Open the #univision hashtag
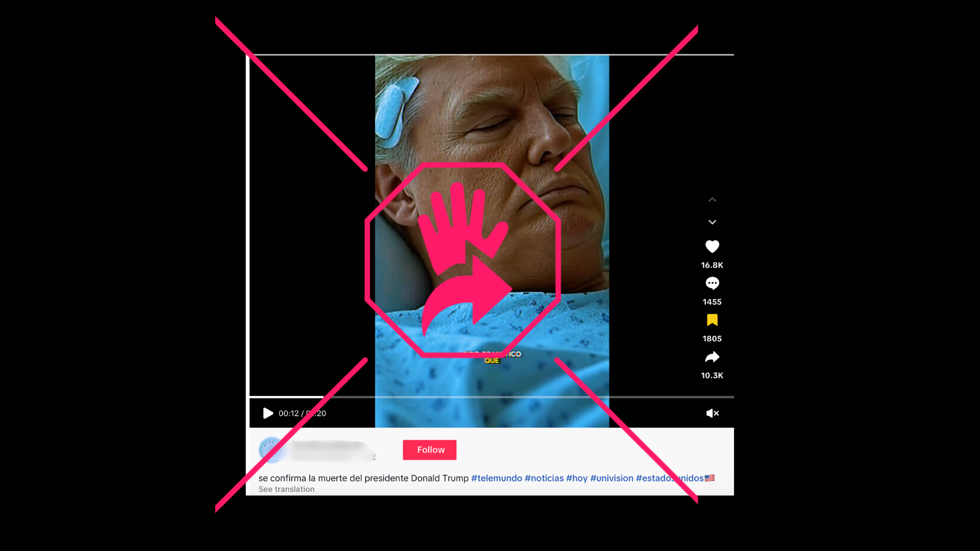980x551 pixels. coord(611,478)
